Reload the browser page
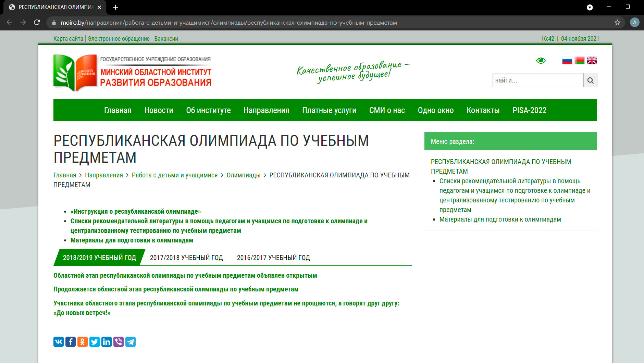 37,22
